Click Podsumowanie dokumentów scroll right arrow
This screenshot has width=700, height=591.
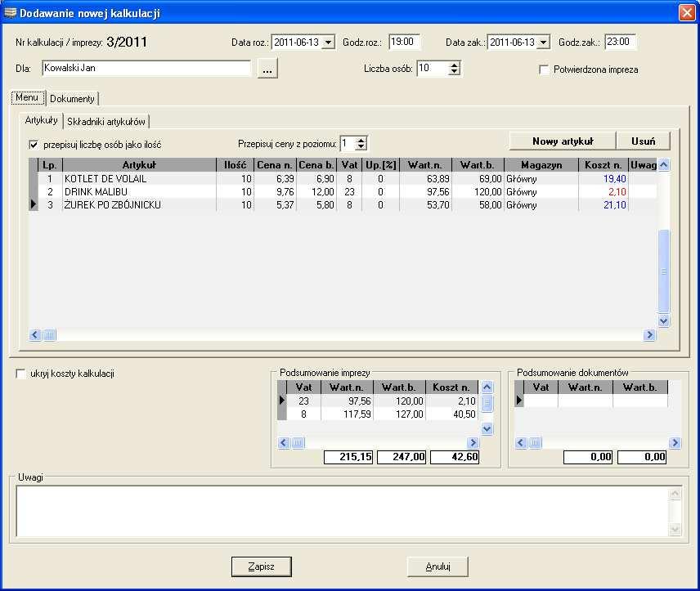pyautogui.click(x=675, y=443)
